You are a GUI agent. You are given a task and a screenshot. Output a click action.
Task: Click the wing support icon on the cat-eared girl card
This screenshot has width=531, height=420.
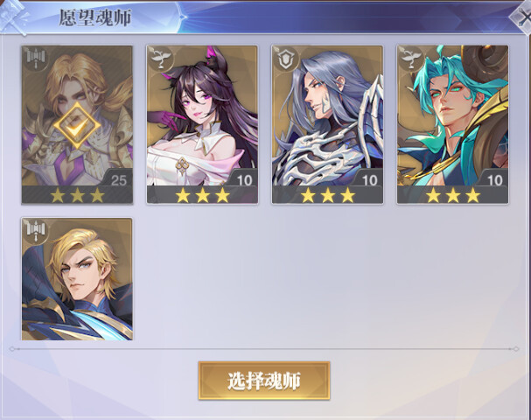[x=161, y=59]
